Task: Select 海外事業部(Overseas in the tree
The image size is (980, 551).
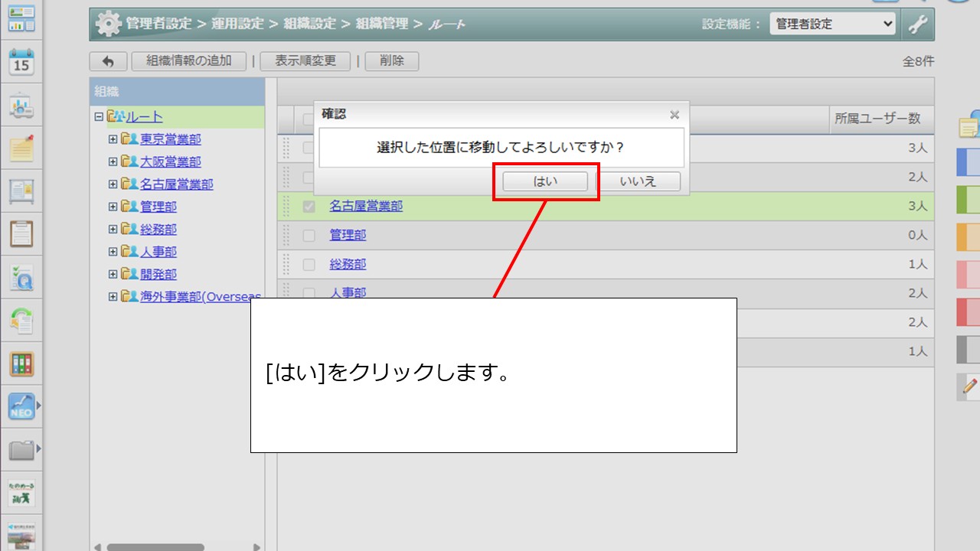Action: click(201, 297)
